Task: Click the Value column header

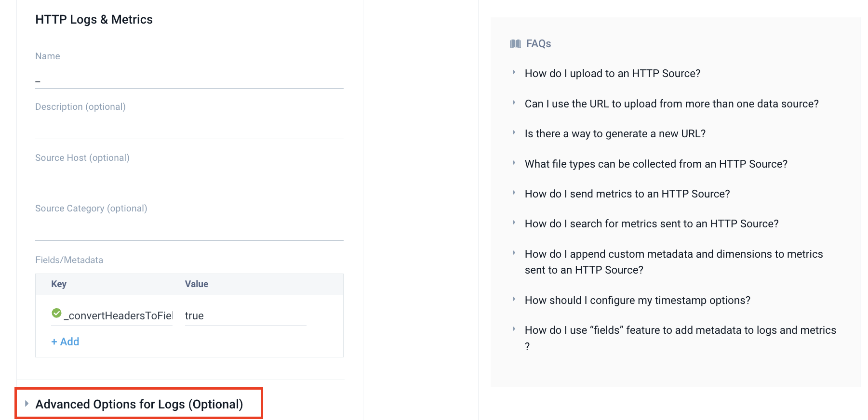Action: [x=197, y=284]
